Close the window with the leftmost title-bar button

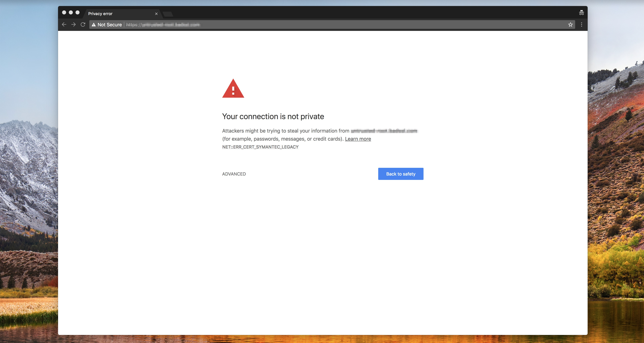click(64, 12)
